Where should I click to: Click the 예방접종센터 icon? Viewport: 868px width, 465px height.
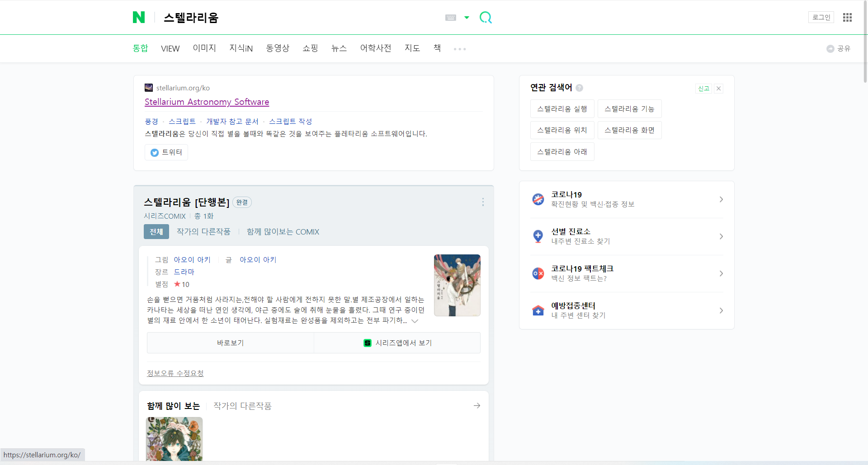pyautogui.click(x=538, y=310)
